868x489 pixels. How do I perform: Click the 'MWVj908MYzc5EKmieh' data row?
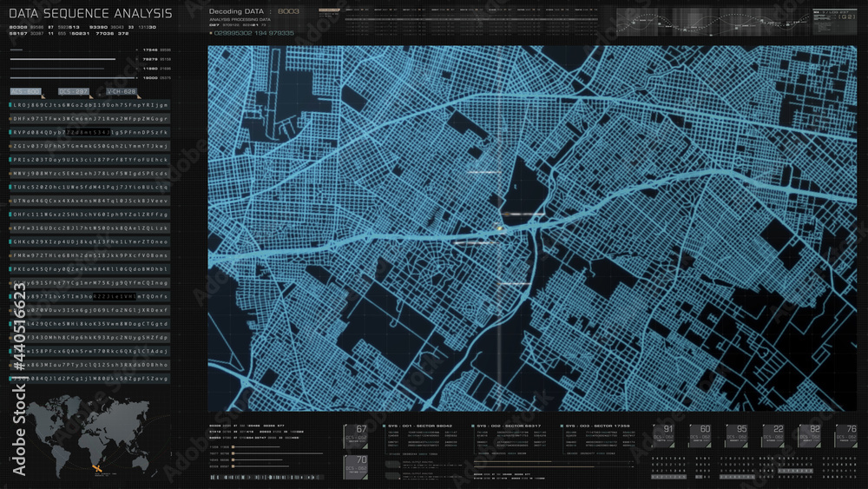click(x=90, y=174)
